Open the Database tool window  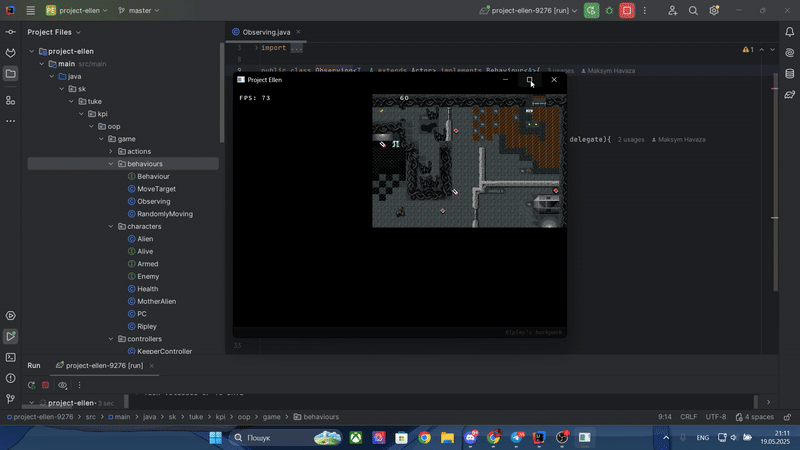pos(789,73)
